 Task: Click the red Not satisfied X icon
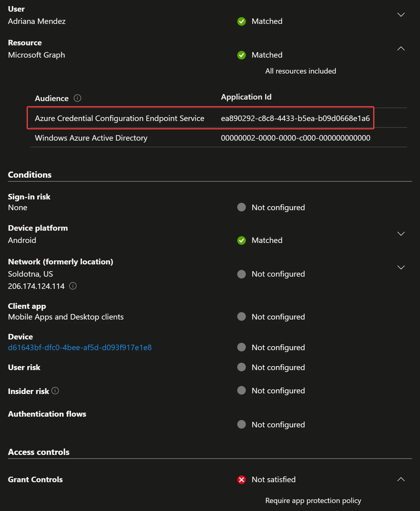coord(242,479)
